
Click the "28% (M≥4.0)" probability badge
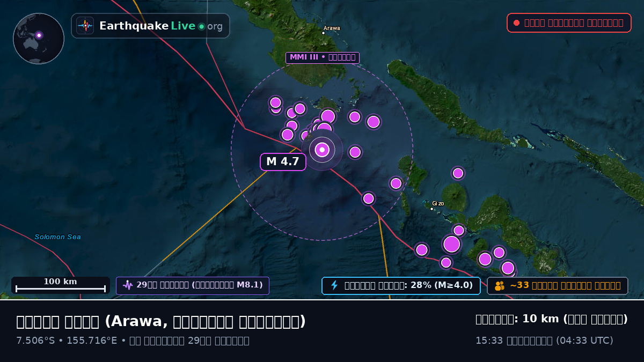coord(401,285)
